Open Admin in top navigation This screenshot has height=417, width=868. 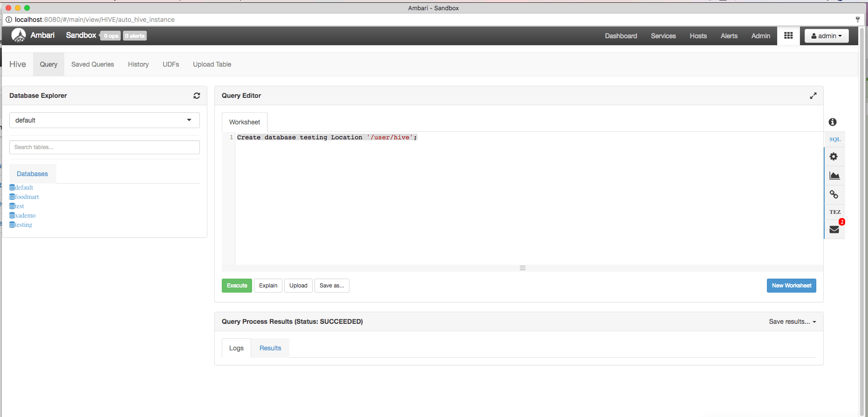(x=760, y=36)
